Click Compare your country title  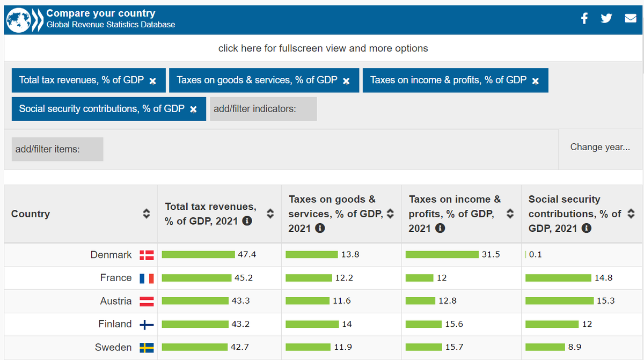(x=101, y=13)
